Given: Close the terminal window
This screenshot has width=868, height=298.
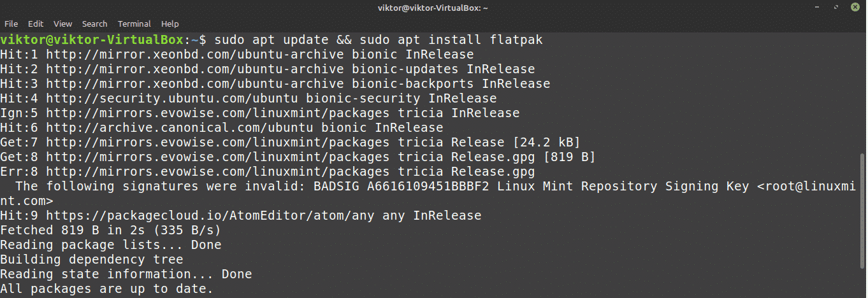Looking at the screenshot, I should click(855, 7).
